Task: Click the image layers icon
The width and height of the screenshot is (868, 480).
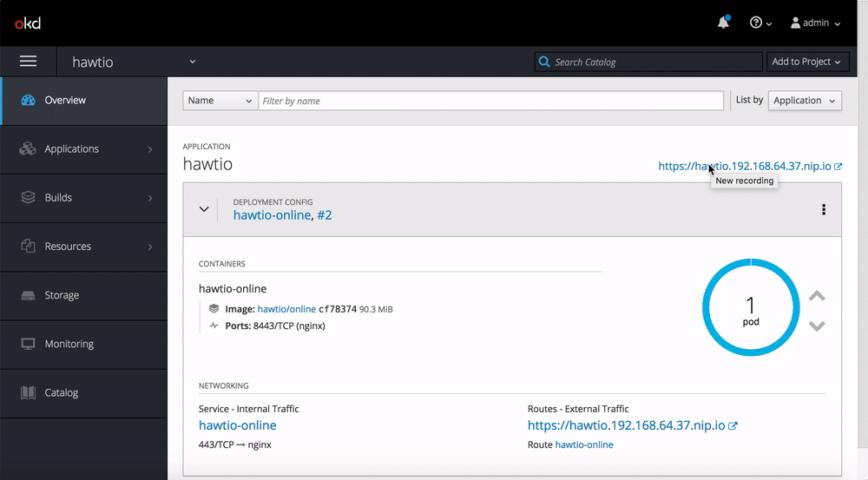Action: click(x=214, y=308)
